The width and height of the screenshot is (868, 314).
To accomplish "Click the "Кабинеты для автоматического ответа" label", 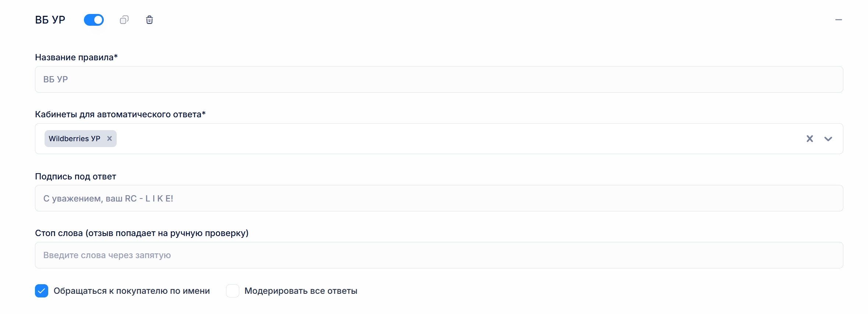I will 120,114.
